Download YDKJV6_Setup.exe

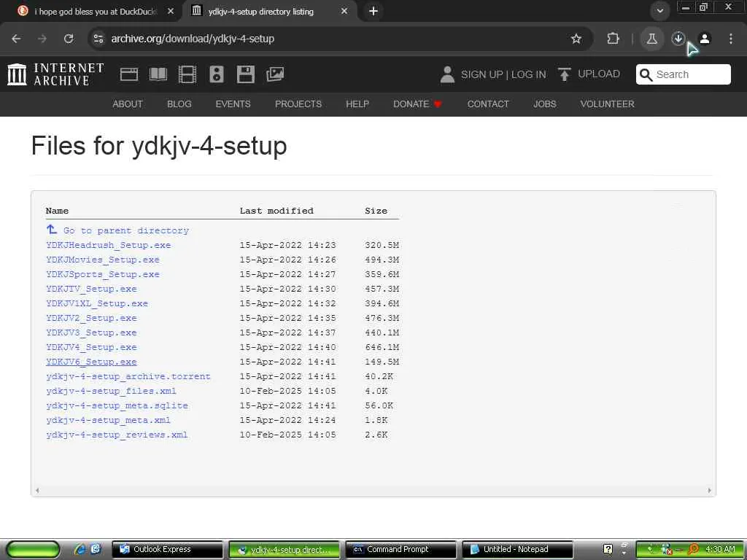[91, 362]
